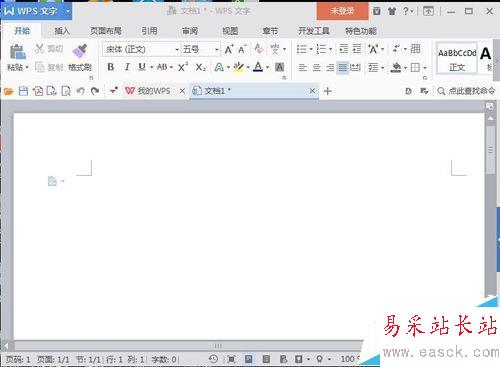Click the Redo arrow icon
This screenshot has height=367, width=500.
click(x=95, y=91)
